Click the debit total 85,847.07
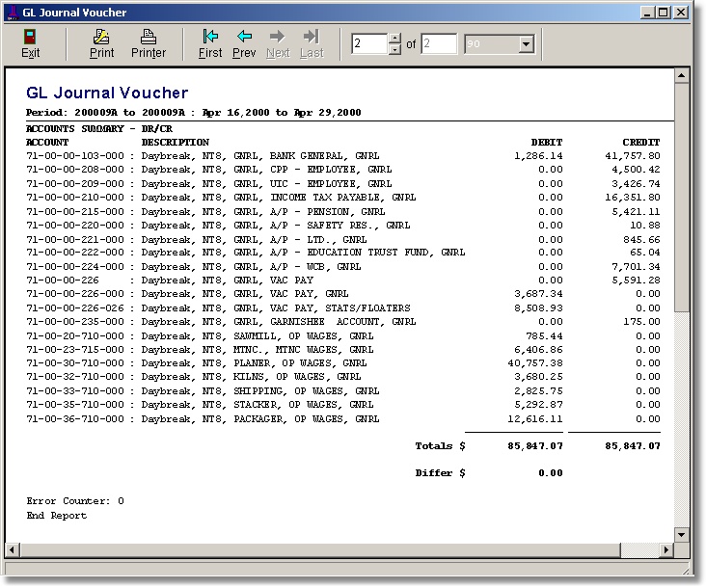The image size is (706, 588). pos(535,446)
